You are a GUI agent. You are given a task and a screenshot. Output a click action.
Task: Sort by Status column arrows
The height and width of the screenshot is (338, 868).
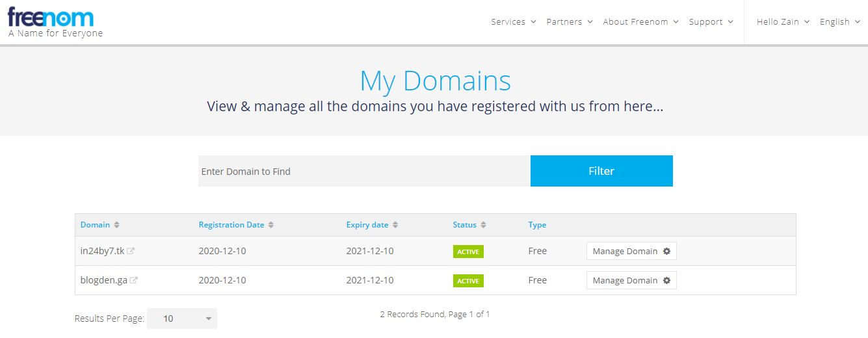tap(483, 225)
